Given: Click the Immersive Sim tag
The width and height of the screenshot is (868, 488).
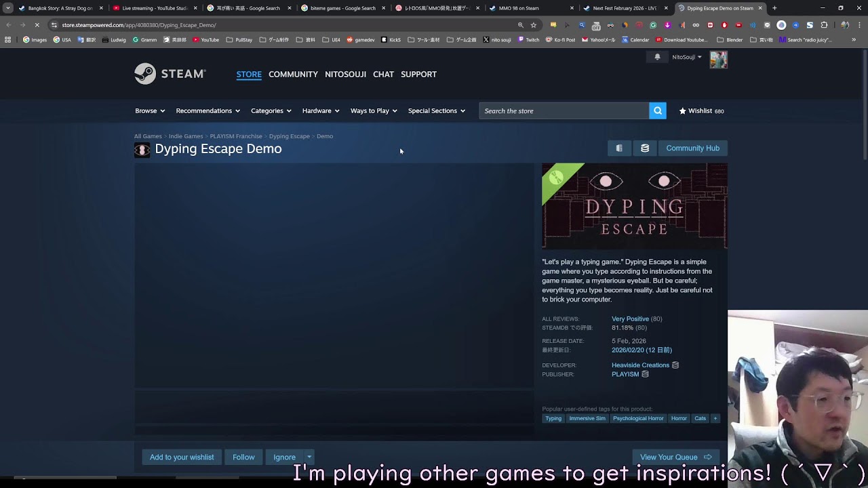Looking at the screenshot, I should pyautogui.click(x=587, y=418).
